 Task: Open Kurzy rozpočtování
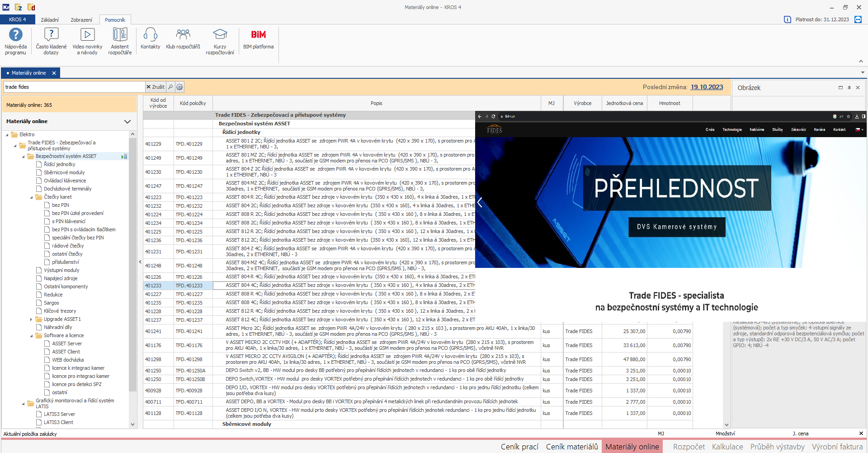[x=220, y=41]
